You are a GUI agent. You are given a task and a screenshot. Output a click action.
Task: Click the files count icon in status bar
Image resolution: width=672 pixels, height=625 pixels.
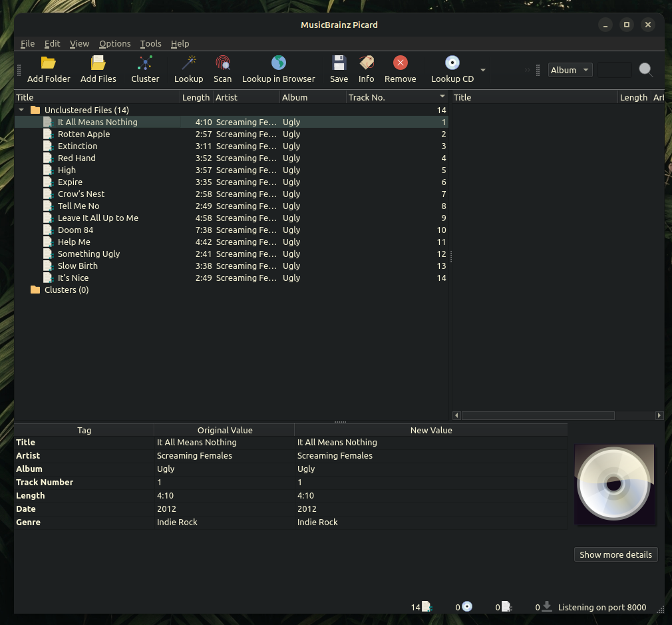click(x=427, y=606)
